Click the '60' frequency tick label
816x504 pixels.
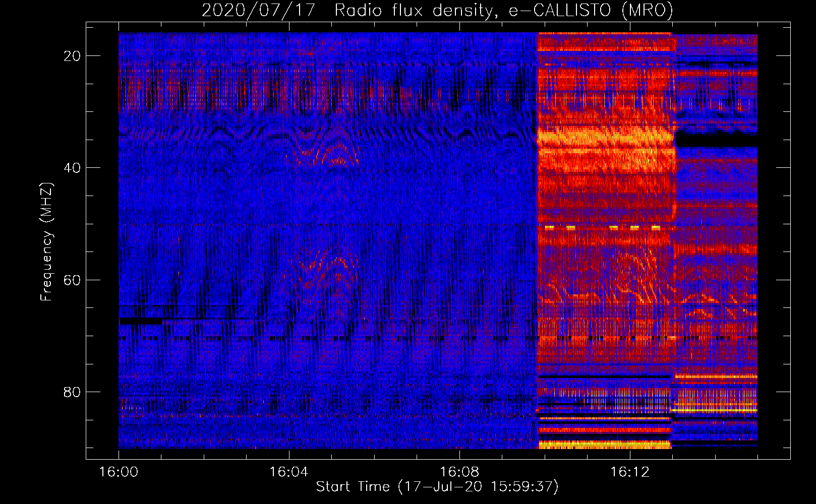tap(73, 280)
